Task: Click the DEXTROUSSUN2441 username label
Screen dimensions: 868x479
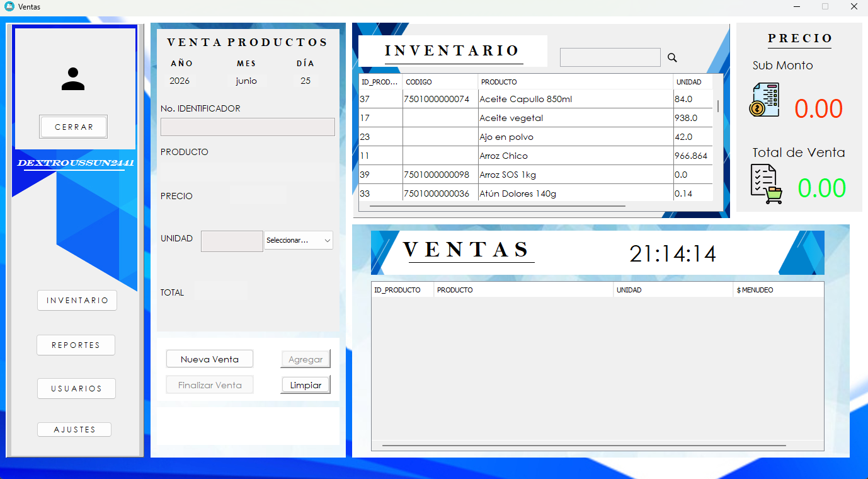Action: coord(75,163)
